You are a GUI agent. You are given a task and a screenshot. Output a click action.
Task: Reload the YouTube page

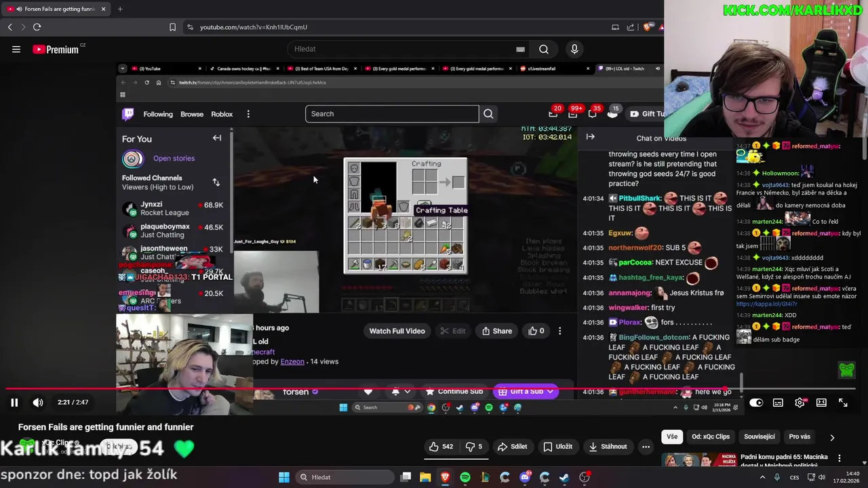pyautogui.click(x=37, y=27)
